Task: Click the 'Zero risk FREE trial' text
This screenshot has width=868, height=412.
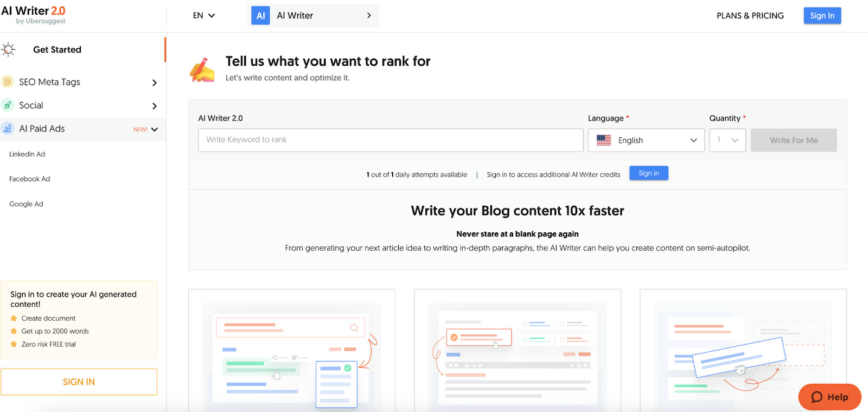Action: [x=49, y=344]
